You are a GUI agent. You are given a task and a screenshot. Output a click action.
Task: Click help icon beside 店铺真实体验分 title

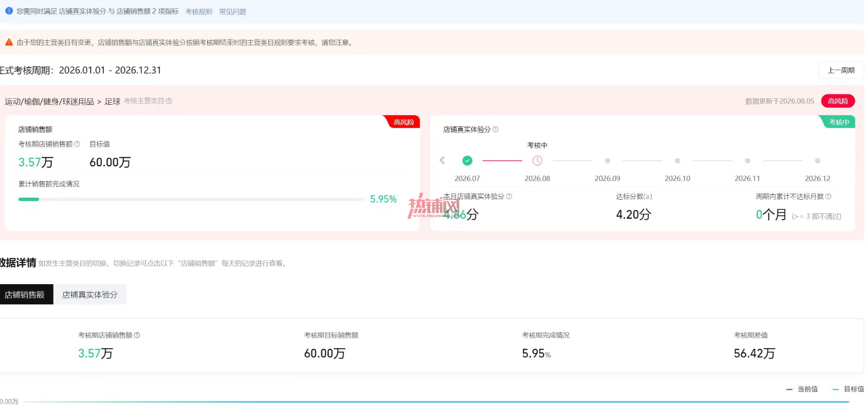pyautogui.click(x=496, y=129)
